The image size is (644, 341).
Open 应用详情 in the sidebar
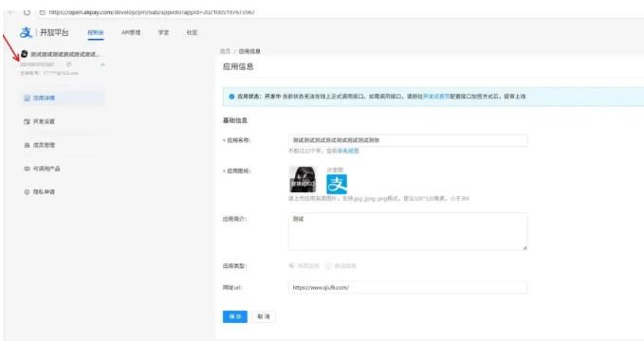click(63, 98)
